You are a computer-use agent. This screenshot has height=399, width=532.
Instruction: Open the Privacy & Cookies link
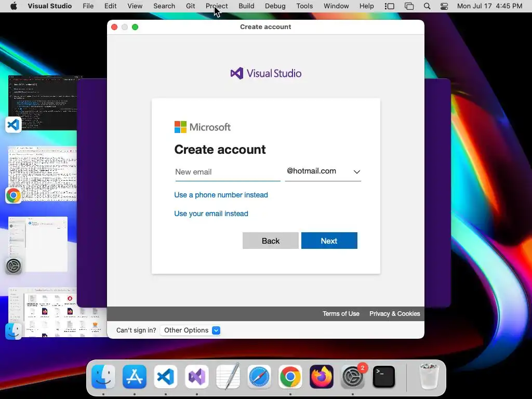click(395, 313)
